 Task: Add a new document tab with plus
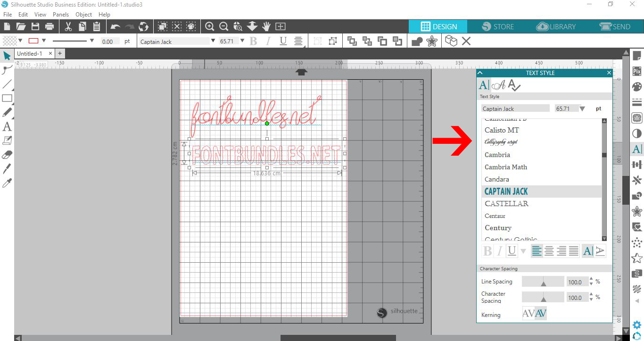pyautogui.click(x=60, y=54)
